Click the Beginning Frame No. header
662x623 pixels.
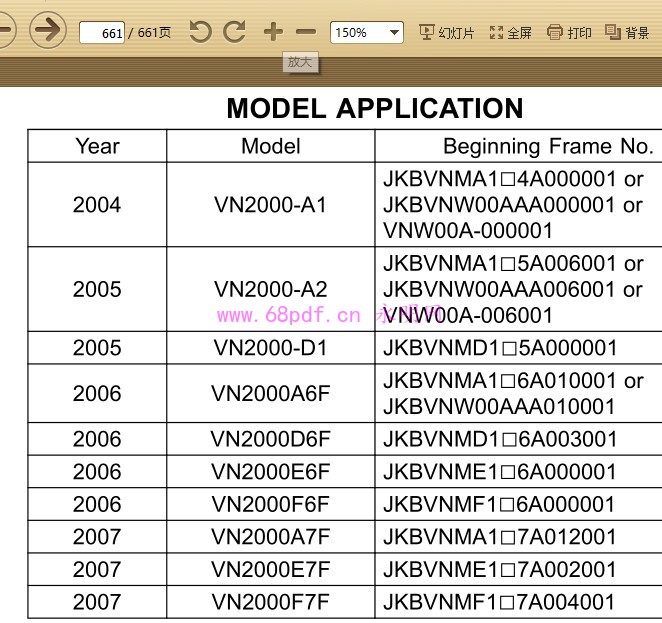click(x=547, y=146)
